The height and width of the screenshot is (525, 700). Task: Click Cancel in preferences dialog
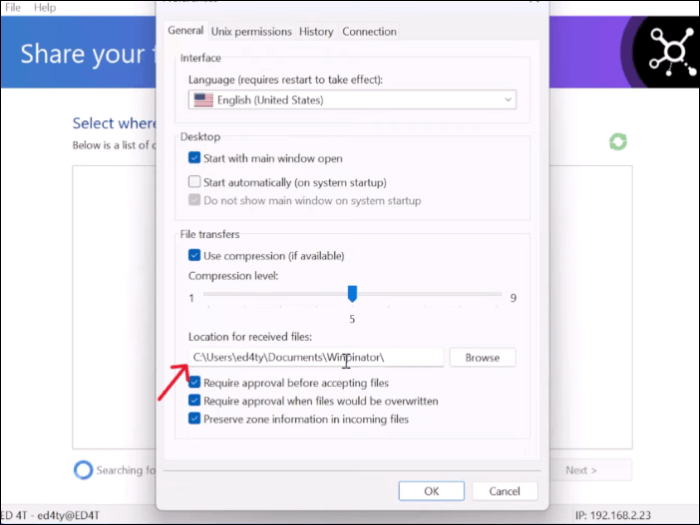[x=504, y=491]
